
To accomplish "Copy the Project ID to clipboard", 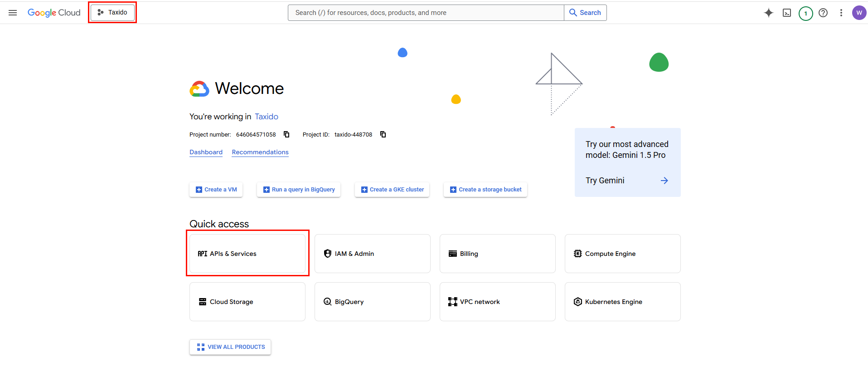I will pyautogui.click(x=383, y=134).
